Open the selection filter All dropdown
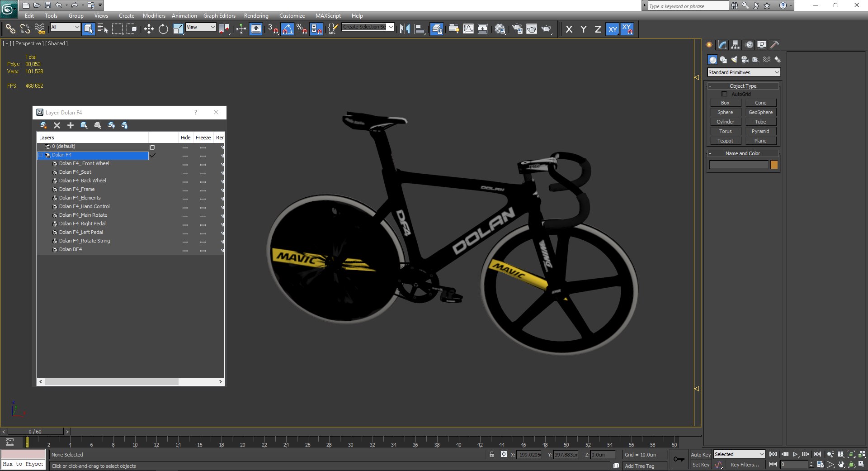868x471 pixels. [x=65, y=27]
